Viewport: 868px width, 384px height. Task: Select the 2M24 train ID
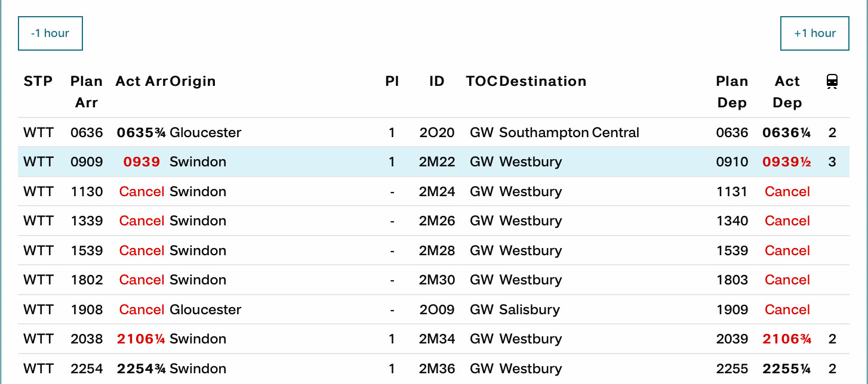click(437, 191)
